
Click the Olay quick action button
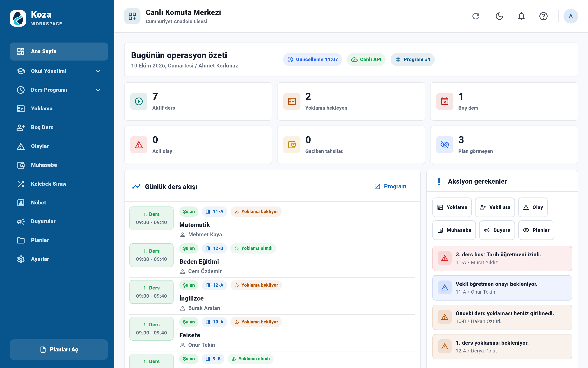point(533,207)
